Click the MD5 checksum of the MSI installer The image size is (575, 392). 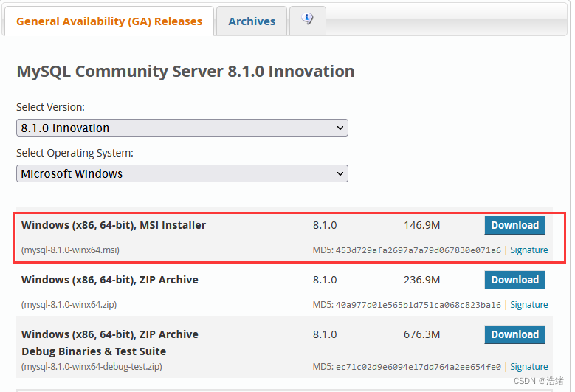418,250
